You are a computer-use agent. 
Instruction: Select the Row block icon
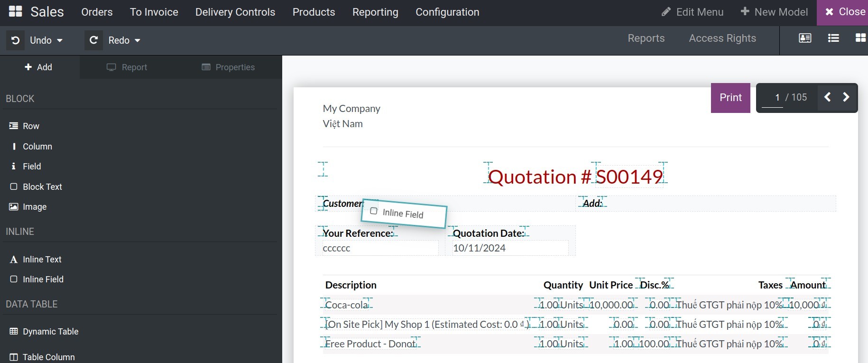point(14,126)
